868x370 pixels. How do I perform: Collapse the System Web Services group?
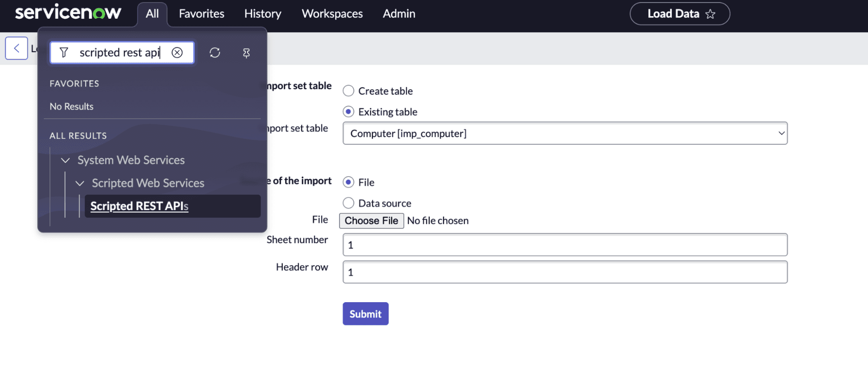tap(65, 160)
